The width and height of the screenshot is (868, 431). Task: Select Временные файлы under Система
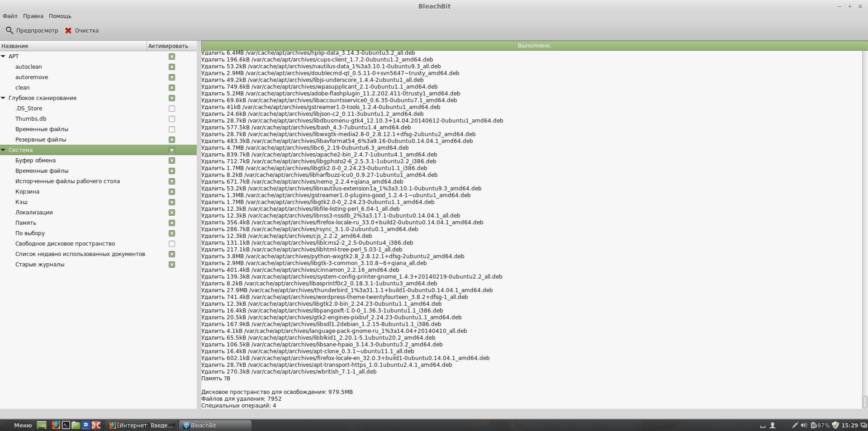(42, 171)
